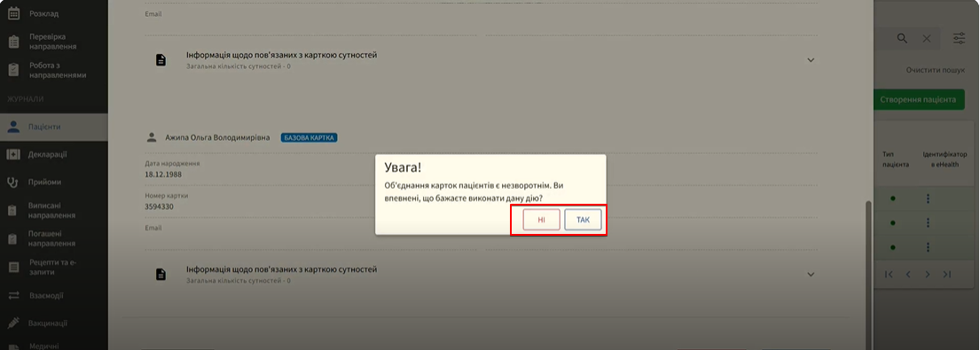
Task: Click Тип пацієнта column header
Action: 896,159
